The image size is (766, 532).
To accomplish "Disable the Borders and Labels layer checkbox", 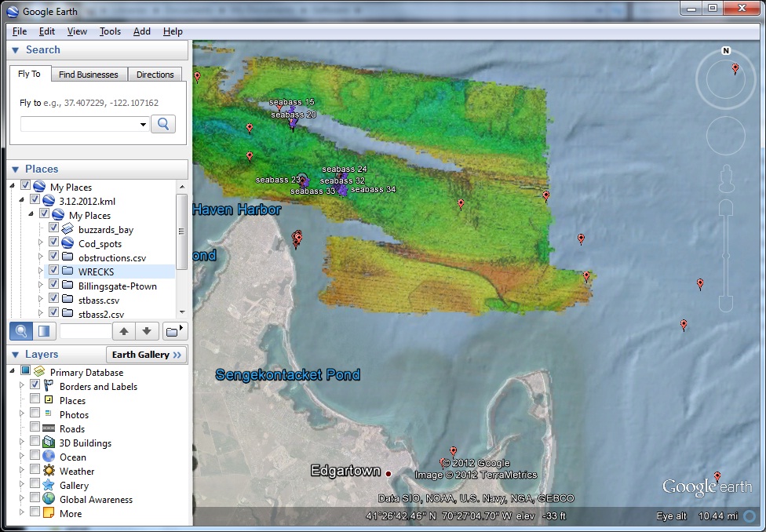I will tap(35, 384).
